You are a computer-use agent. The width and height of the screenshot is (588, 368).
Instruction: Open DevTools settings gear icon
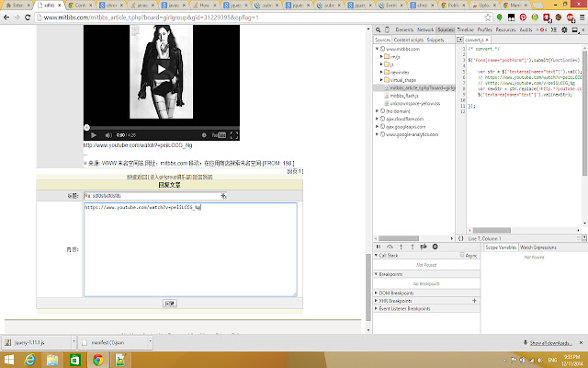pyautogui.click(x=564, y=29)
